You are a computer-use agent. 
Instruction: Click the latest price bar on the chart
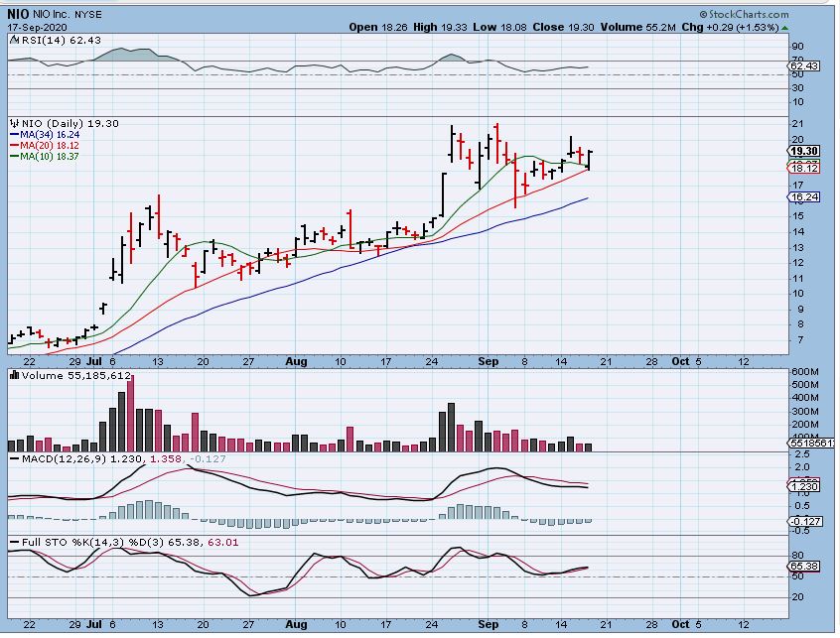589,160
